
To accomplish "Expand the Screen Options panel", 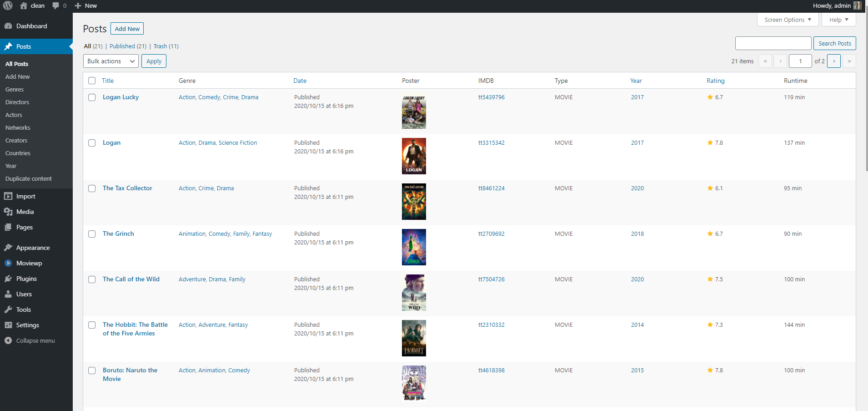I will coord(788,20).
